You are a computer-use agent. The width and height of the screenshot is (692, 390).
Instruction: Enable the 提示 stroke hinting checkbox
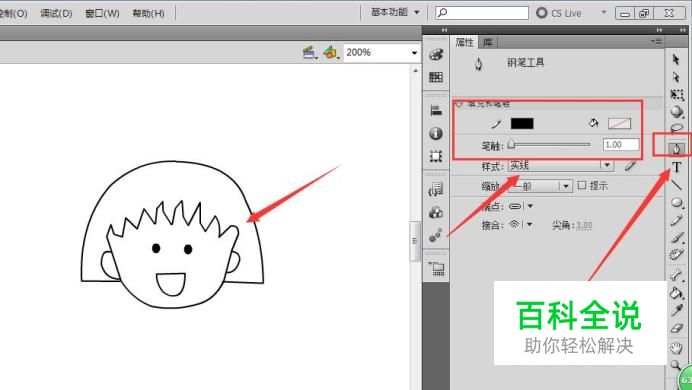click(582, 185)
